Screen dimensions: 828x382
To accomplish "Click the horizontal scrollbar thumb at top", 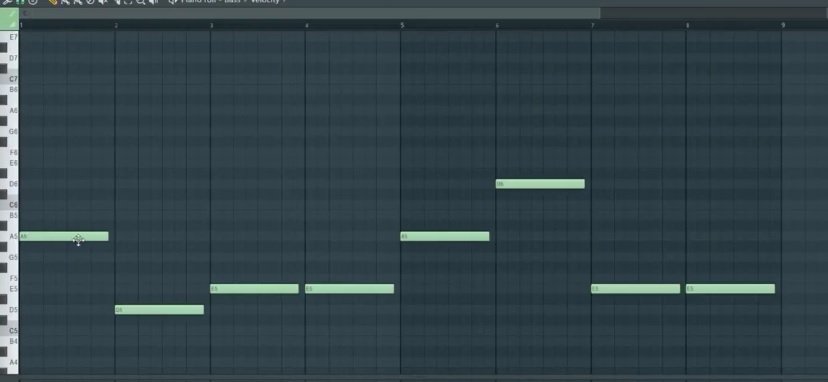I will click(x=310, y=13).
